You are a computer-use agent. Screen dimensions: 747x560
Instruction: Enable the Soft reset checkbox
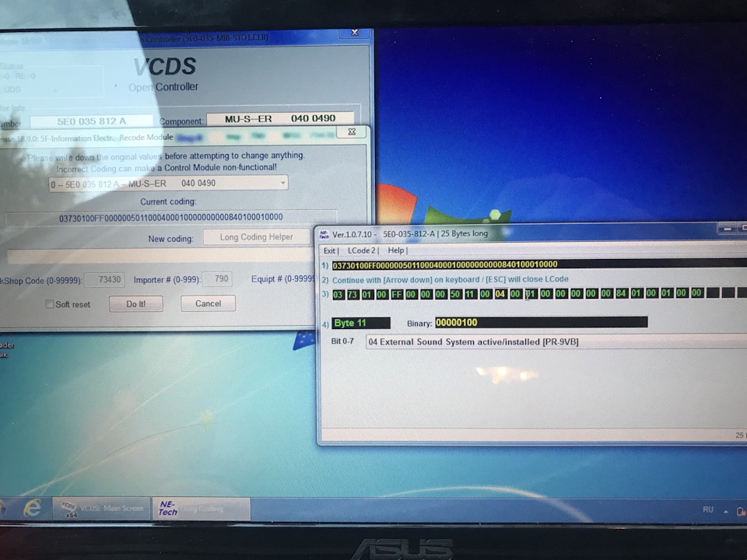click(49, 304)
